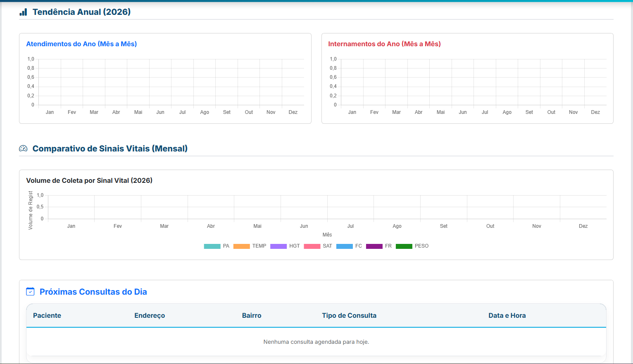
Task: Click the green PESO legend swatch
Action: [x=404, y=246]
